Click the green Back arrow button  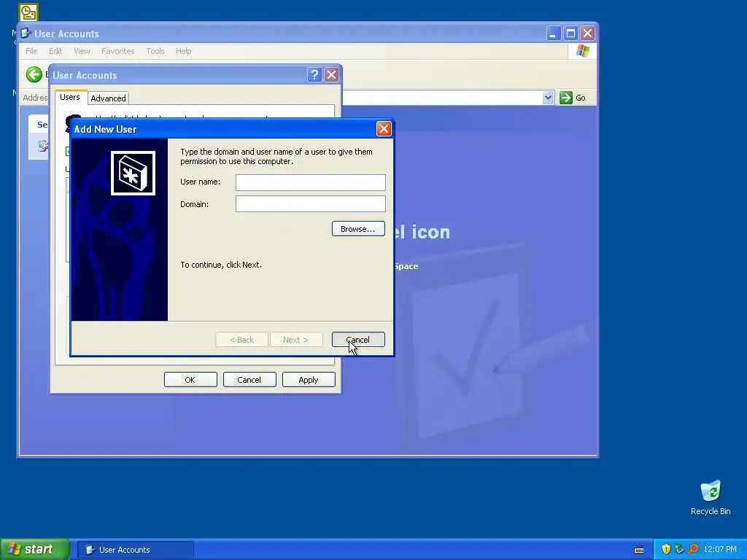(x=34, y=74)
